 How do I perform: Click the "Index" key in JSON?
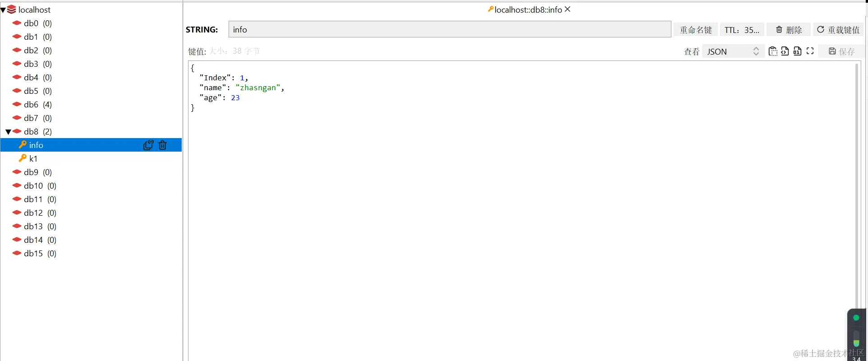215,78
